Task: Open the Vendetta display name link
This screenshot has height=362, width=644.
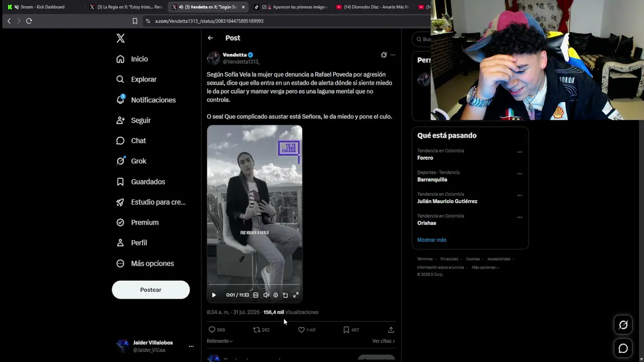Action: click(235, 55)
